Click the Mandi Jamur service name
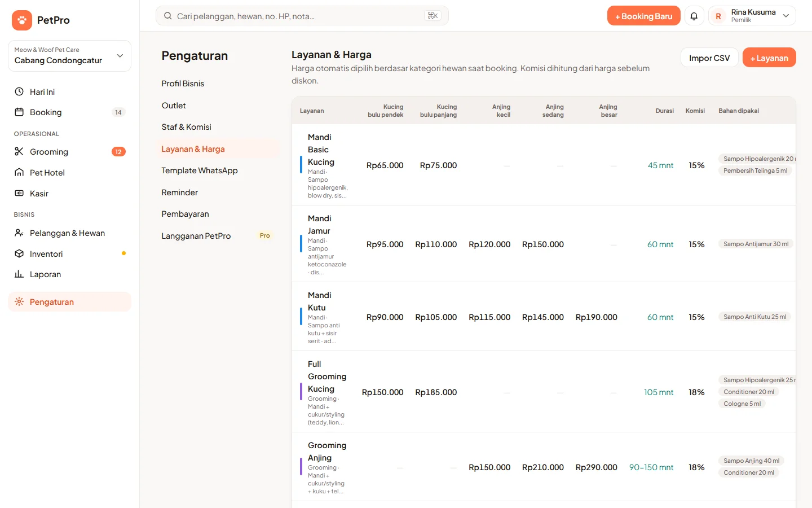Viewport: 812px width, 508px height. coord(319,225)
